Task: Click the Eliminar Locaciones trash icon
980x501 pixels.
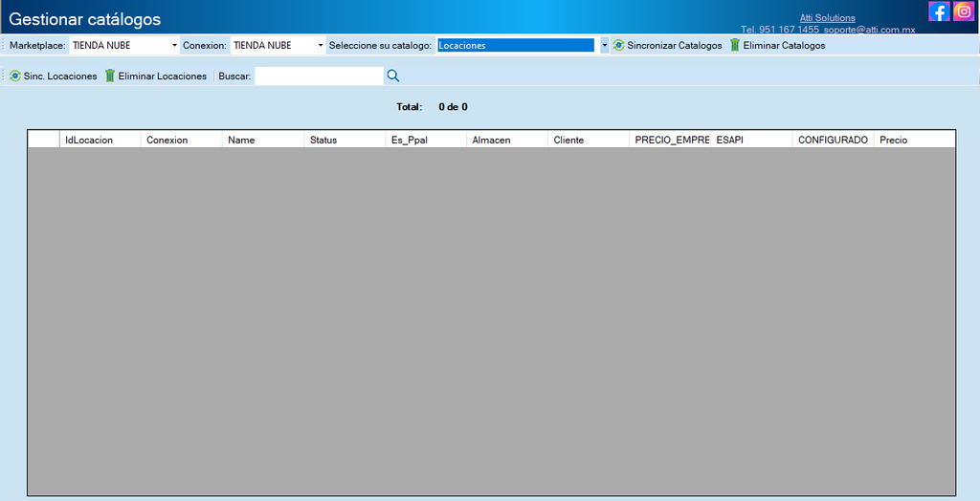Action: pos(110,76)
